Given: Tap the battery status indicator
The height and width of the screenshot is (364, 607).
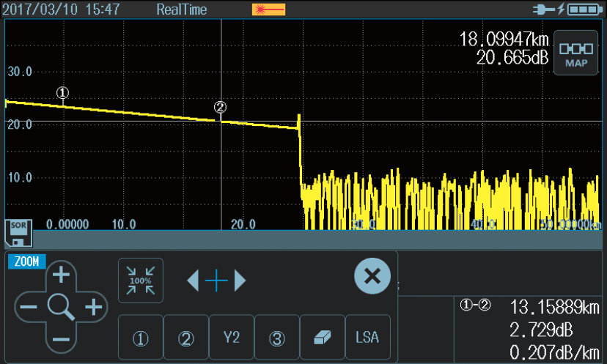Looking at the screenshot, I should (583, 10).
